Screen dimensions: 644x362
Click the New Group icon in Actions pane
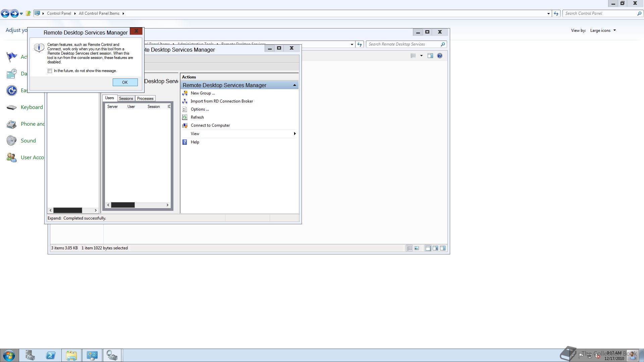(x=185, y=93)
